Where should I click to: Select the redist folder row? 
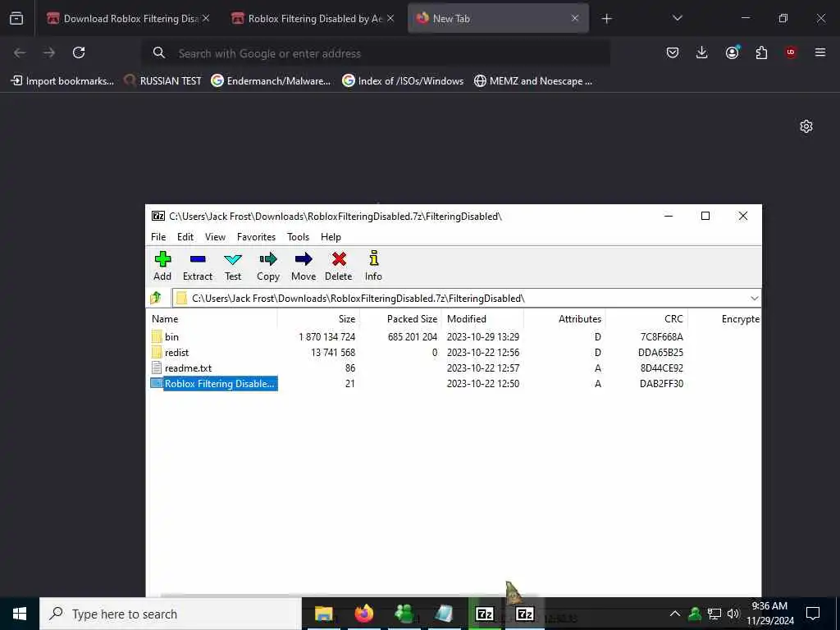click(418, 353)
